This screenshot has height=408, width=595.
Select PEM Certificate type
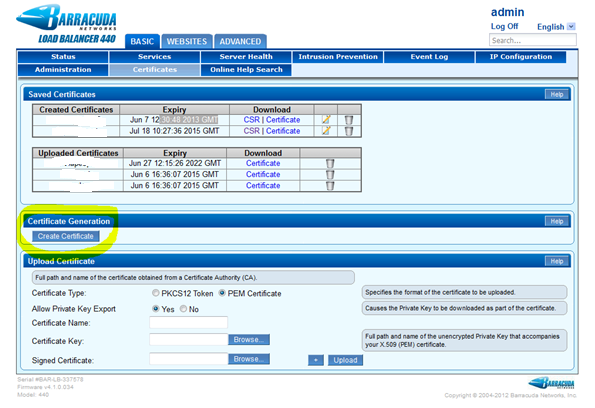pyautogui.click(x=222, y=293)
